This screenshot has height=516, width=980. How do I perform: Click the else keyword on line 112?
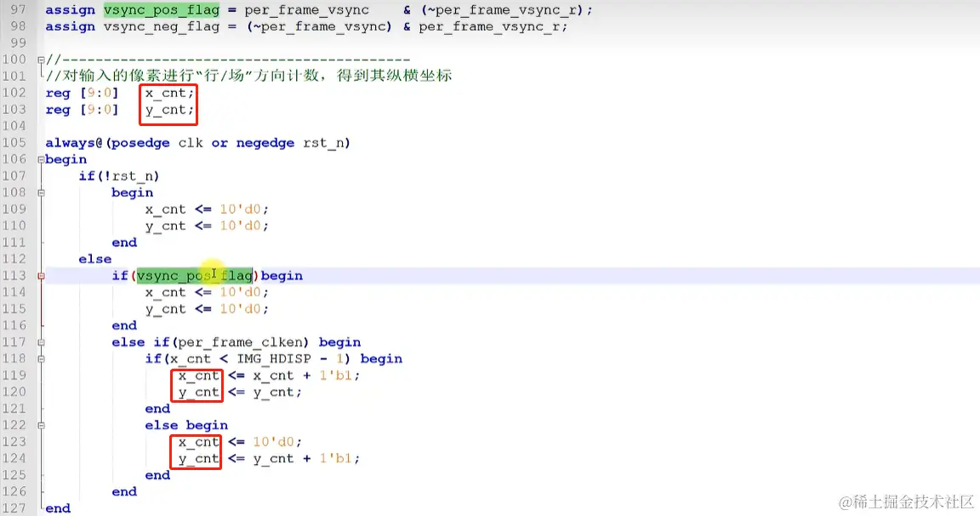tap(95, 259)
